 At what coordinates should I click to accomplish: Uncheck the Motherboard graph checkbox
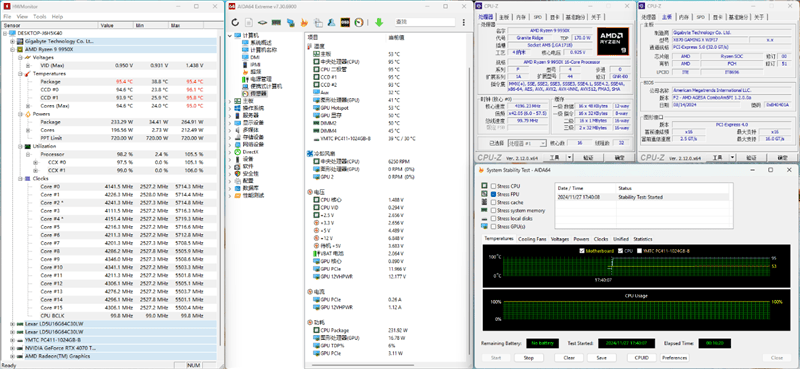pos(582,251)
